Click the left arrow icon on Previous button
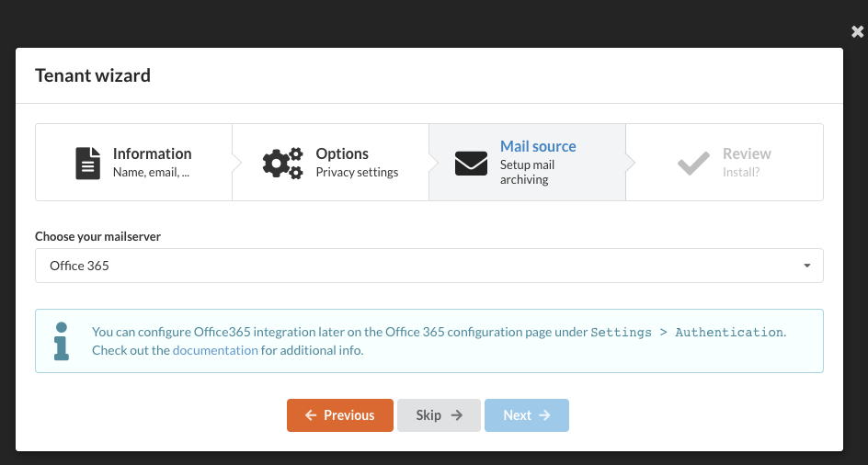 click(x=311, y=415)
